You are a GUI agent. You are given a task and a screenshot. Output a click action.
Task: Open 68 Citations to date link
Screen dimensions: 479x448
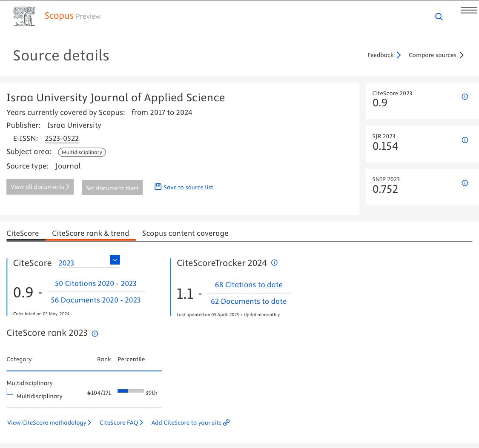click(249, 285)
